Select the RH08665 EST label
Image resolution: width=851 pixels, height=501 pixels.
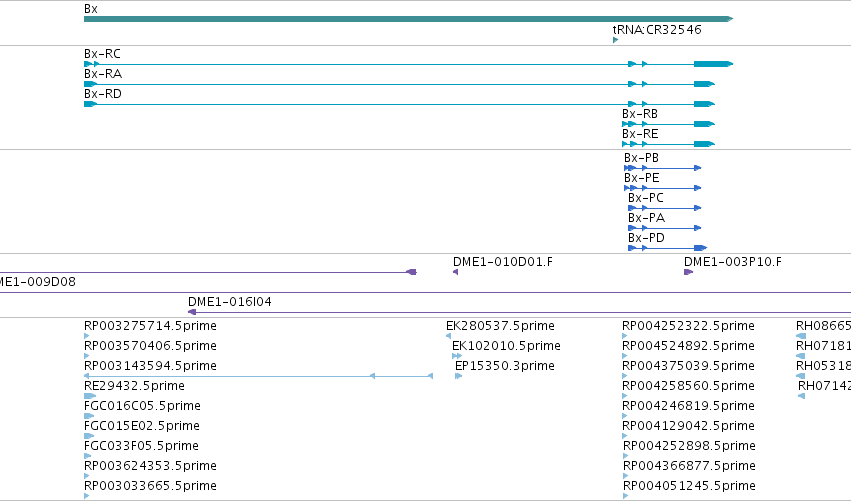(x=823, y=326)
